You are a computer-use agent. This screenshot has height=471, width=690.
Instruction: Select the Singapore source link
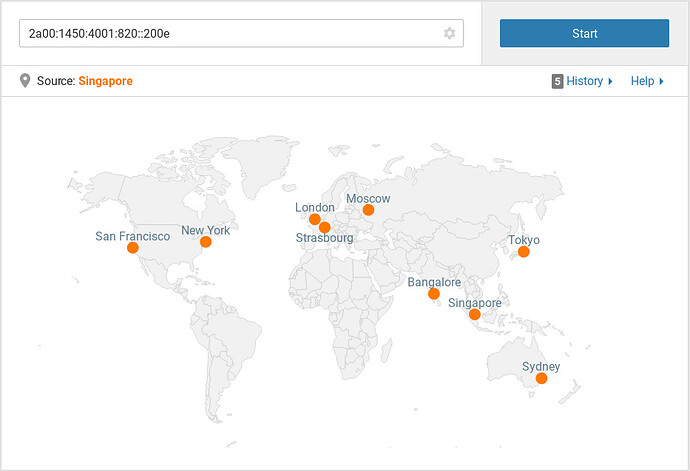coord(105,81)
